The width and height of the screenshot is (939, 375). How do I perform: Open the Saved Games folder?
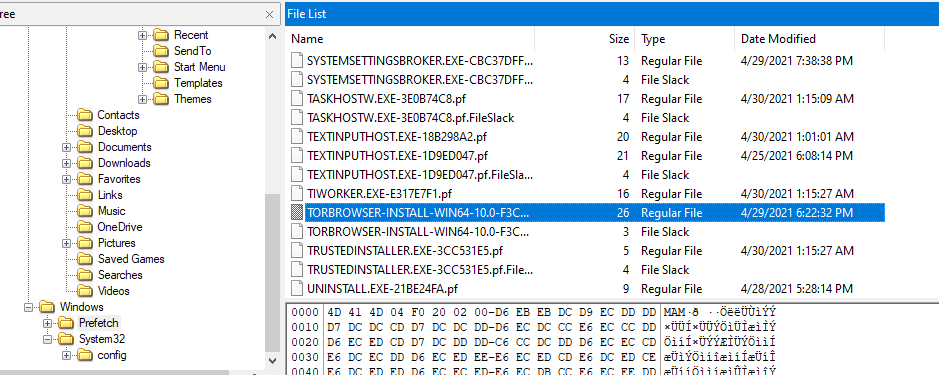pyautogui.click(x=131, y=259)
